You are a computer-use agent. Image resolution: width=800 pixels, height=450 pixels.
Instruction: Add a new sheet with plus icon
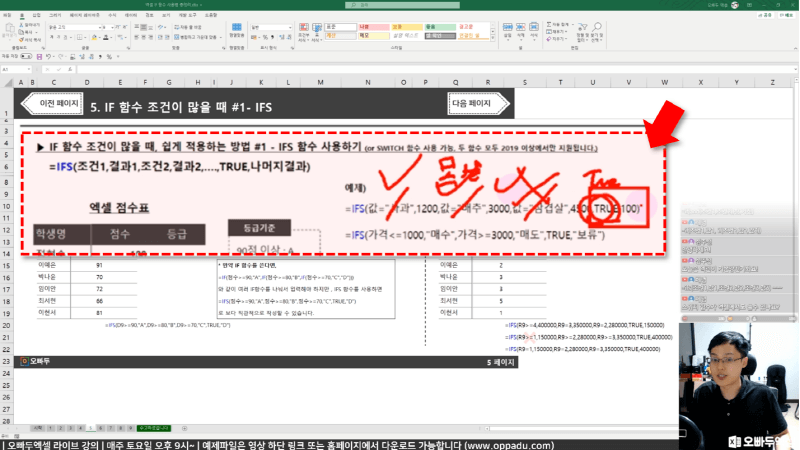click(x=184, y=429)
